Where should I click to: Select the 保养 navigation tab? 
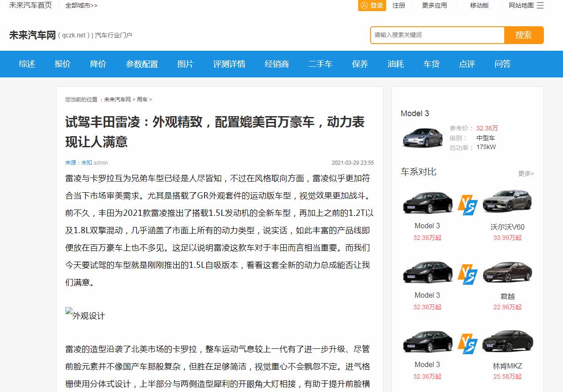click(360, 64)
